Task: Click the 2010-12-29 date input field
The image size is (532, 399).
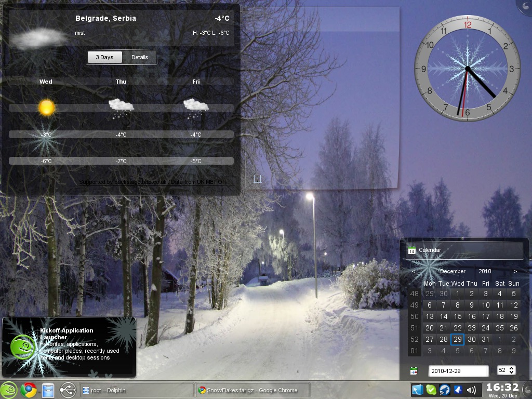Action: 458,371
